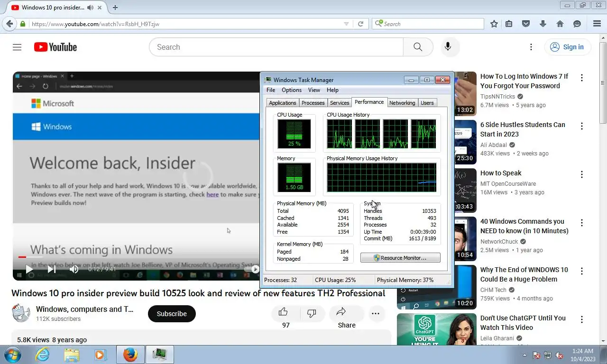Image resolution: width=607 pixels, height=364 pixels.
Task: Click the Memory 1.50 GB gauge
Action: [294, 178]
